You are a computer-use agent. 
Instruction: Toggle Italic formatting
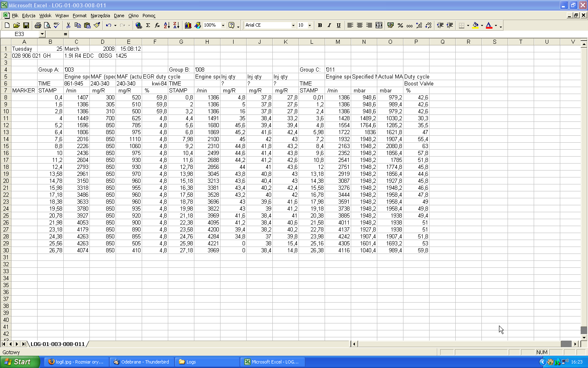point(329,25)
